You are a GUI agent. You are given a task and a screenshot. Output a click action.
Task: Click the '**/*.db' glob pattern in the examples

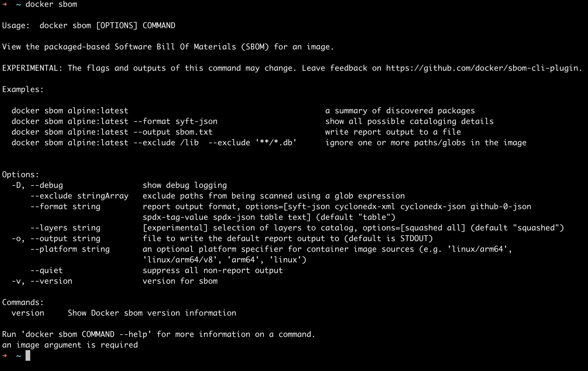(276, 143)
